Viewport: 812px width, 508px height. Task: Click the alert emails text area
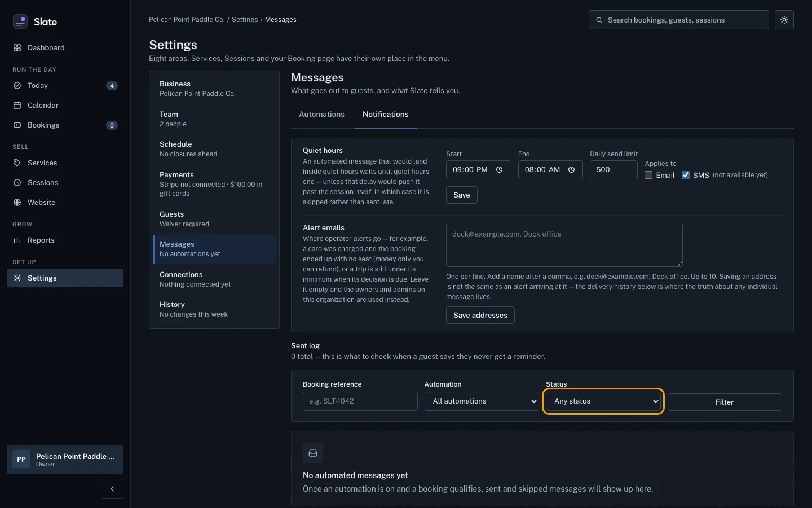click(x=564, y=245)
